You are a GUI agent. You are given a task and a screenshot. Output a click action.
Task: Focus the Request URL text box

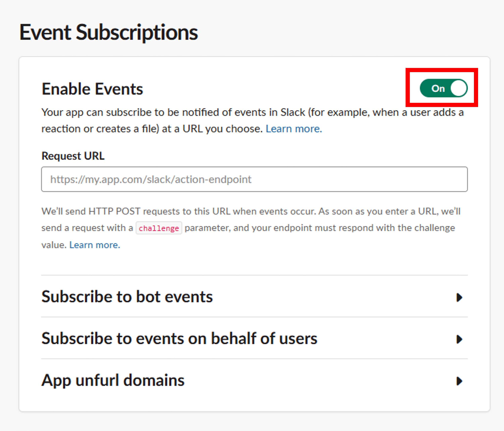(254, 179)
